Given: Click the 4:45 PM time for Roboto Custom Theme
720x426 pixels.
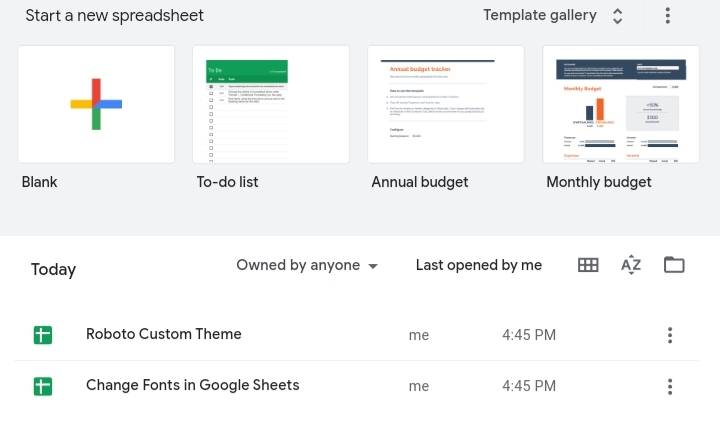Looking at the screenshot, I should 529,335.
